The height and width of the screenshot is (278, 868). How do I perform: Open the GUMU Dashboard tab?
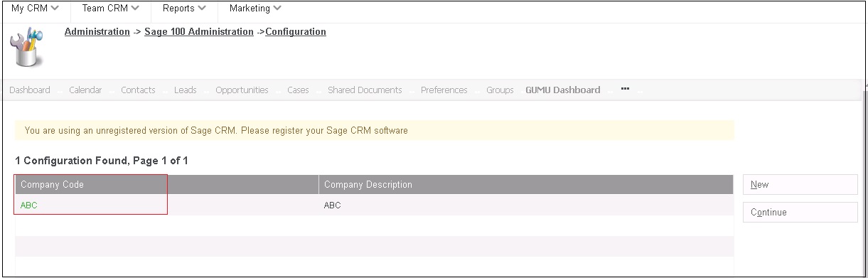tap(563, 90)
